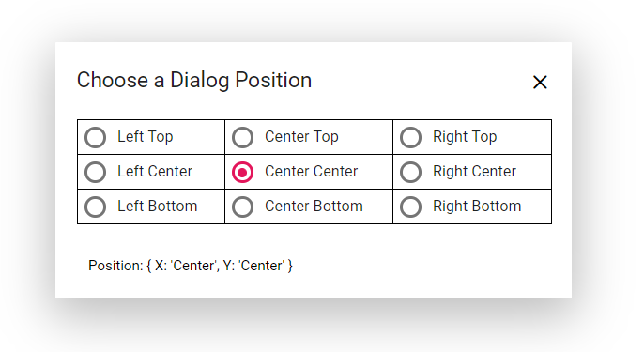Screen dimensions: 644x352
Task: Select the Right Center radio button circle
Action: [410, 172]
